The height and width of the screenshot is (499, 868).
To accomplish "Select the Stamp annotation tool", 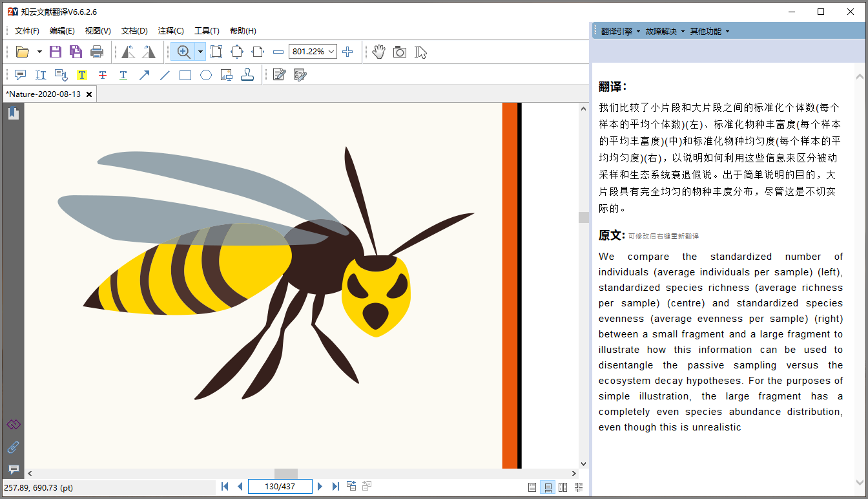I will point(247,75).
